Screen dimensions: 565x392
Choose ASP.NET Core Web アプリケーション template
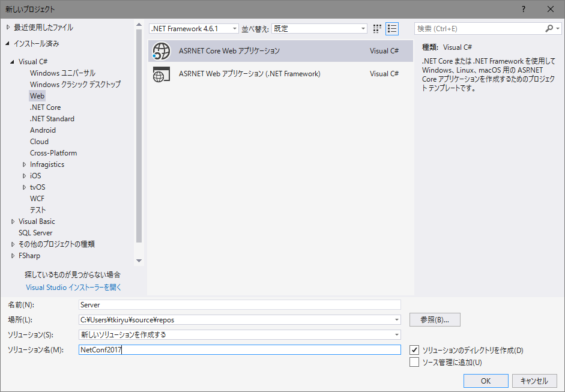coord(280,51)
